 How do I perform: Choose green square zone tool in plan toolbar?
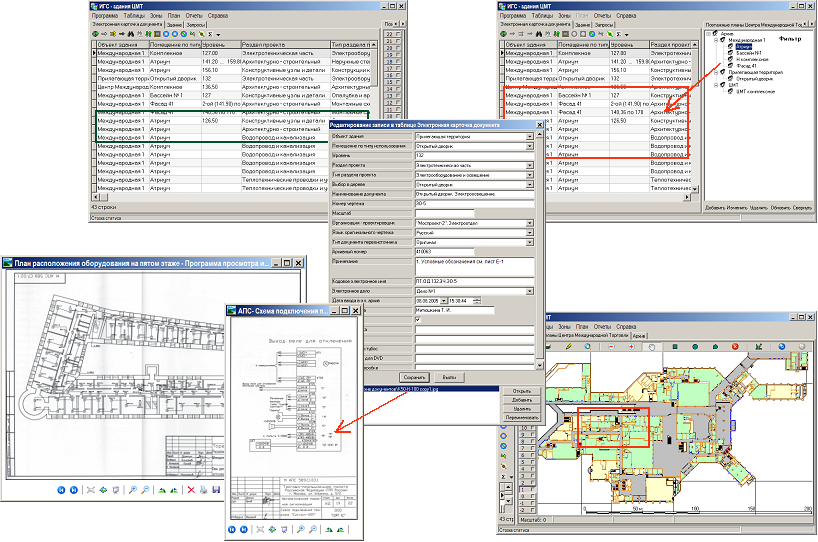click(675, 346)
